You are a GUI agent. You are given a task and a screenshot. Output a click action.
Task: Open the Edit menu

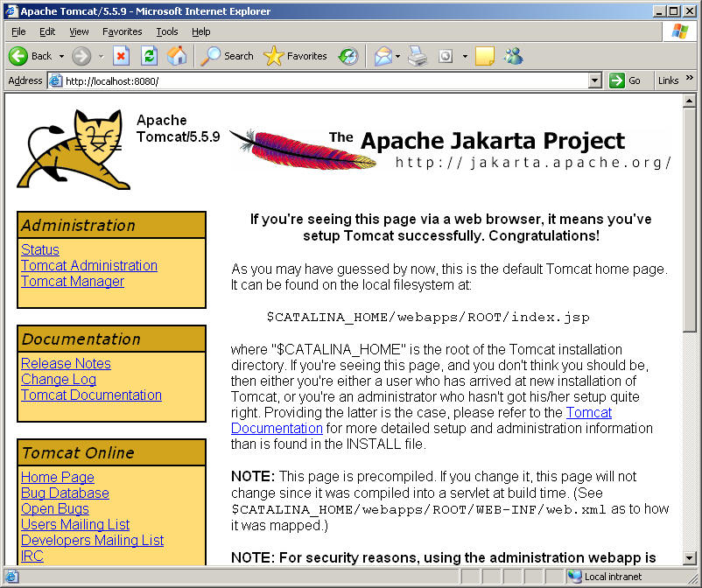(x=47, y=31)
